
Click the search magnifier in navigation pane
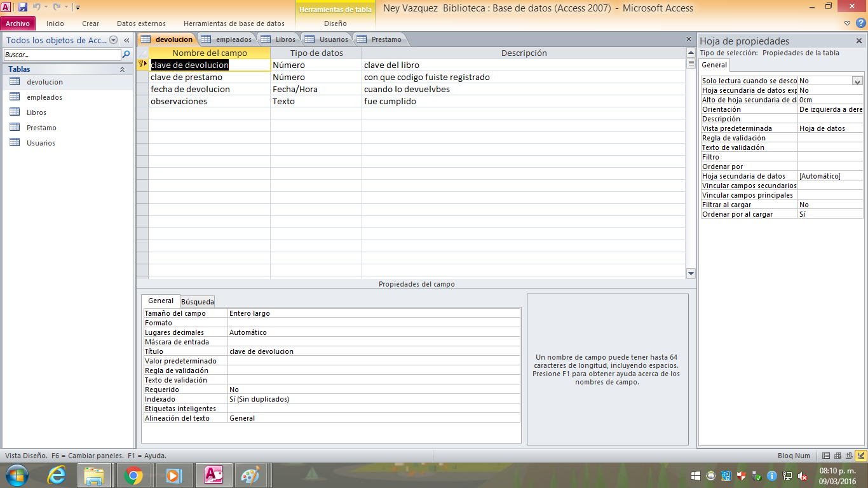coord(126,55)
